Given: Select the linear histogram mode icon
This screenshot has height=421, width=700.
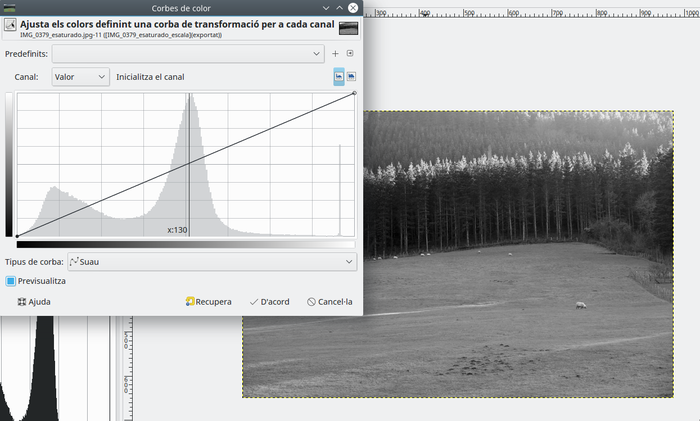Looking at the screenshot, I should [x=339, y=77].
